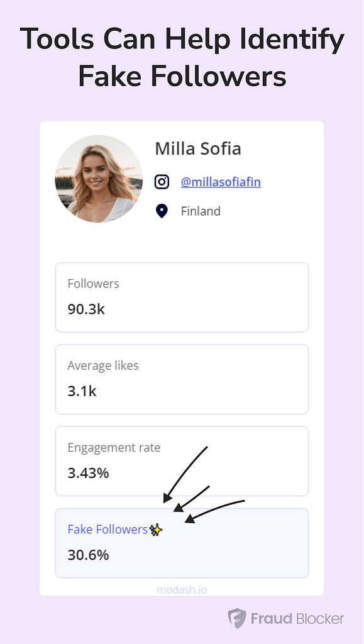Click the 90.3k followers value
Image resolution: width=364 pixels, height=644 pixels.
point(86,309)
